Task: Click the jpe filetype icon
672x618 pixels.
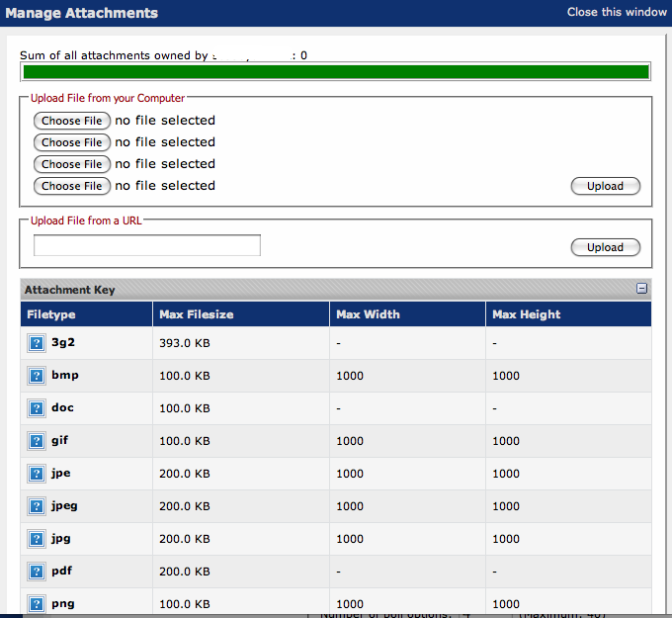Action: pyautogui.click(x=37, y=474)
